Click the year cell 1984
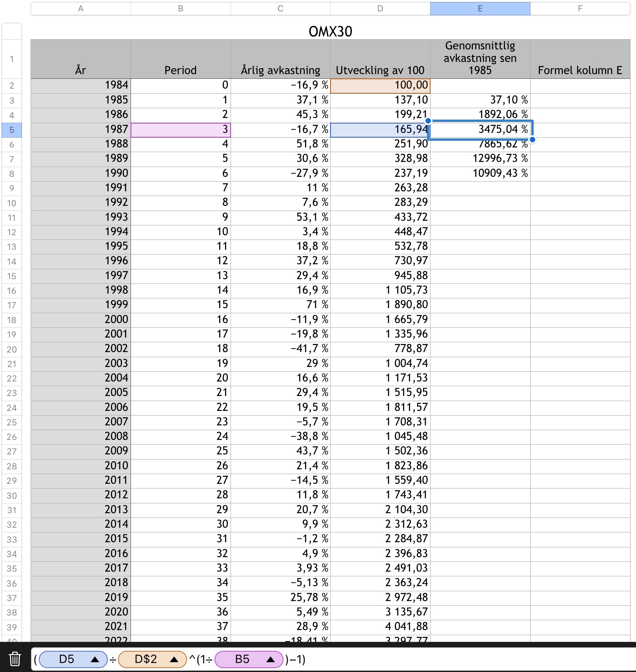This screenshot has height=672, width=636. point(81,86)
